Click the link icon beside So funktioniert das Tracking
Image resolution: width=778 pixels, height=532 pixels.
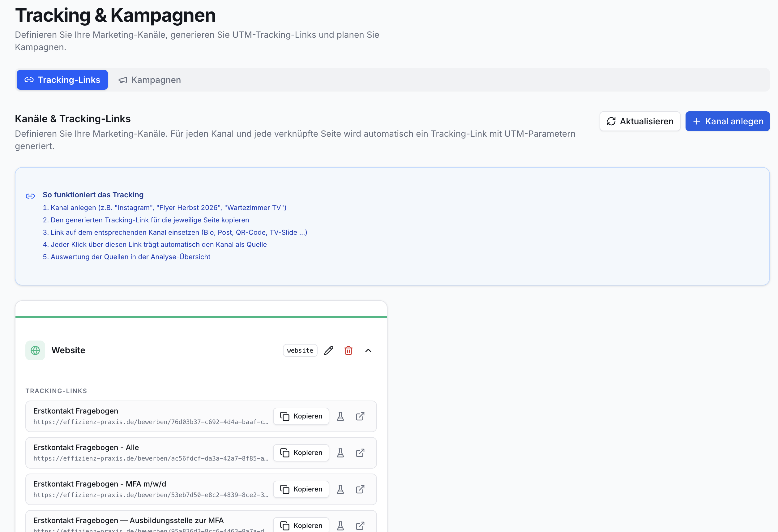tap(31, 196)
